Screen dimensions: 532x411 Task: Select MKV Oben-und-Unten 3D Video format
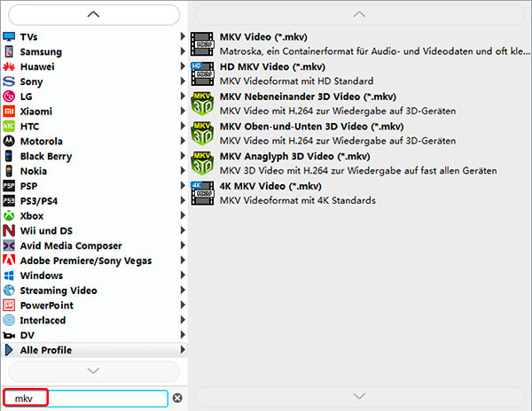coord(360,134)
